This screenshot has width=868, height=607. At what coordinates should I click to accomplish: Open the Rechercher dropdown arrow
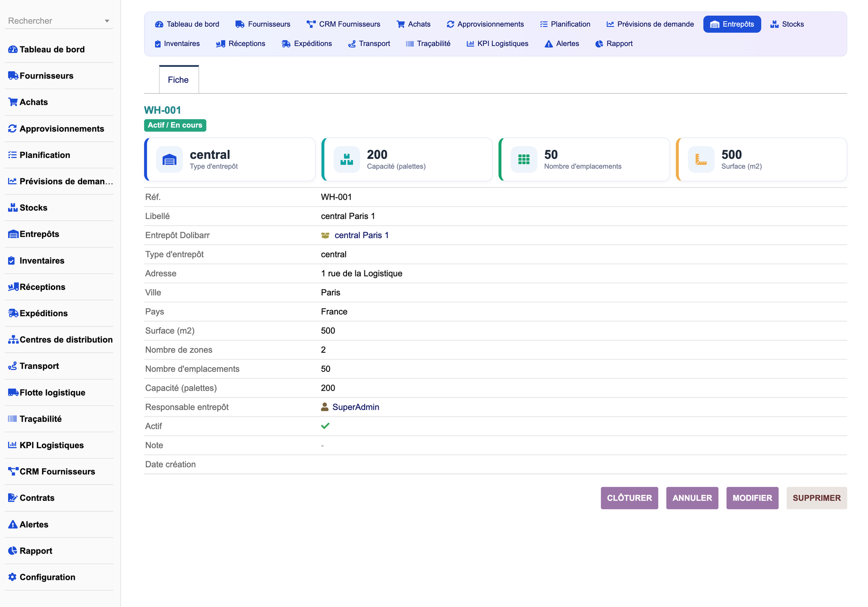pyautogui.click(x=107, y=21)
